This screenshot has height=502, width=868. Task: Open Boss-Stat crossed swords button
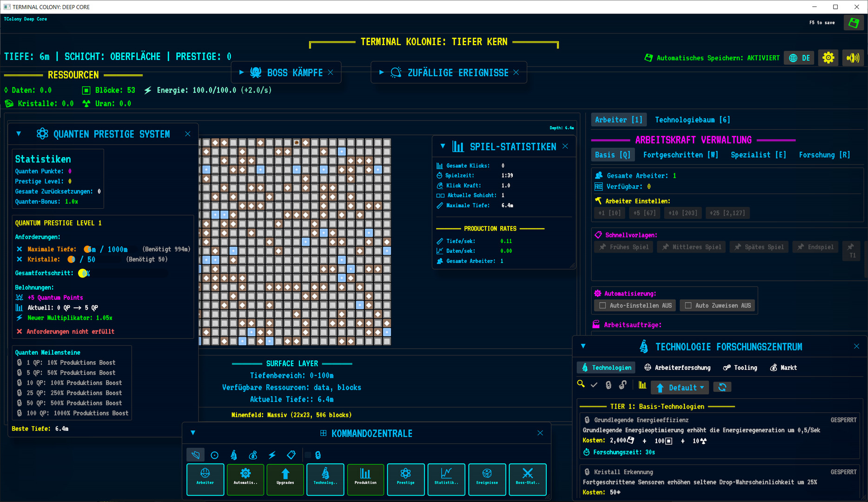[x=527, y=479]
